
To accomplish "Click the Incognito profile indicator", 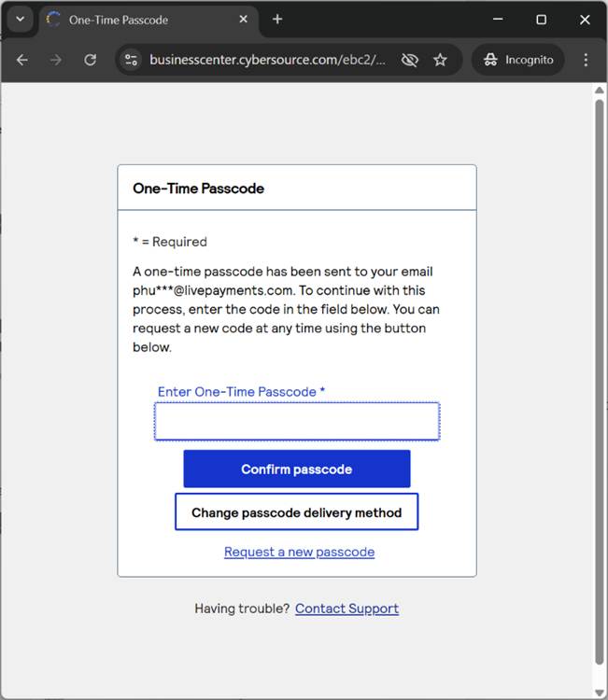I will (x=518, y=60).
